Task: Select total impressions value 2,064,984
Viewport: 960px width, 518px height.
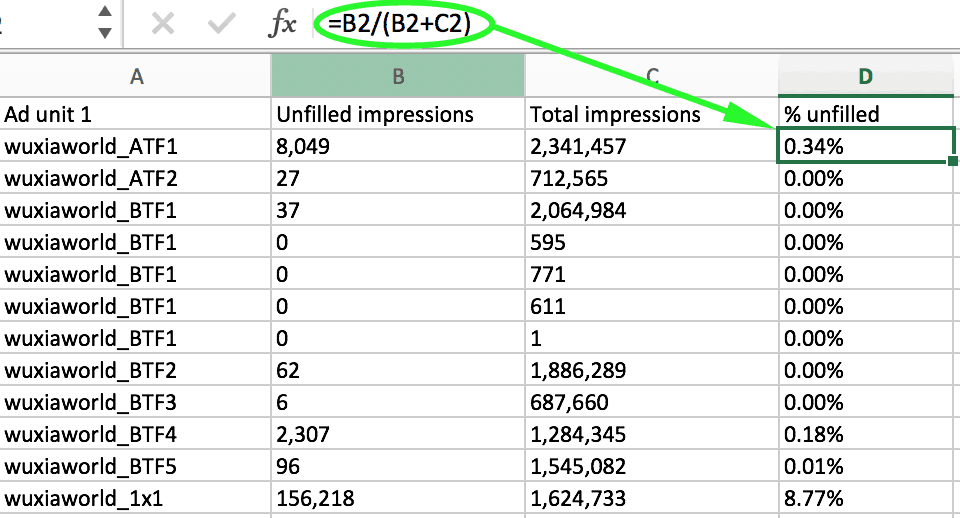Action: pyautogui.click(x=652, y=210)
